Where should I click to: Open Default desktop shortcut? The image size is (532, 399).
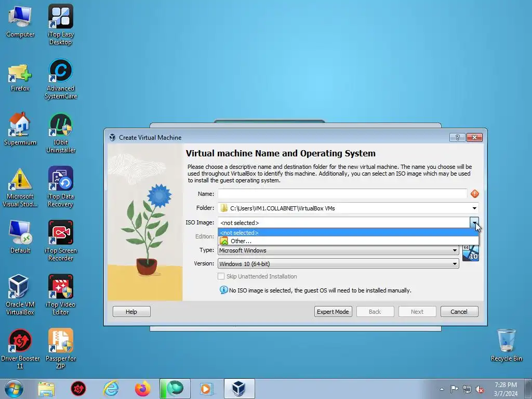coord(20,237)
